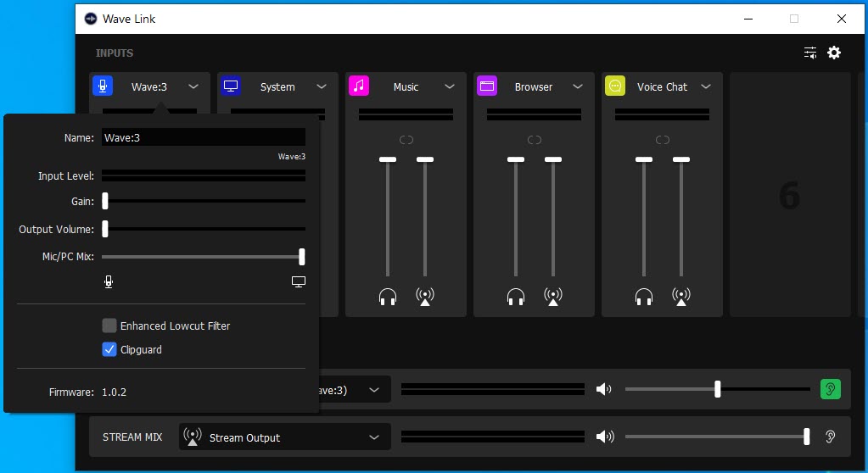The width and height of the screenshot is (868, 473).
Task: Click the Output Volume slider handle
Action: click(105, 229)
